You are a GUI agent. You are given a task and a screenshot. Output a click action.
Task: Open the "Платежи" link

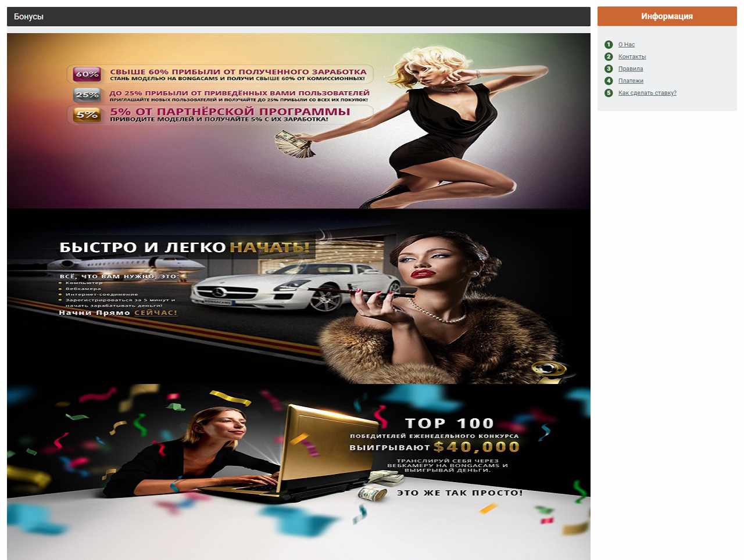[631, 81]
